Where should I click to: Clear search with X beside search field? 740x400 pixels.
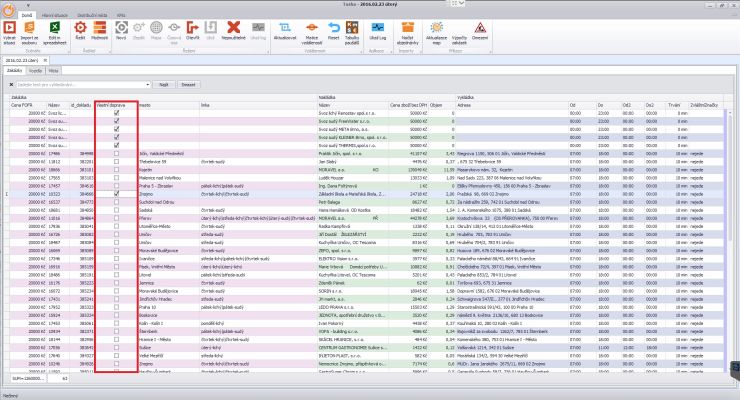[x=12, y=84]
